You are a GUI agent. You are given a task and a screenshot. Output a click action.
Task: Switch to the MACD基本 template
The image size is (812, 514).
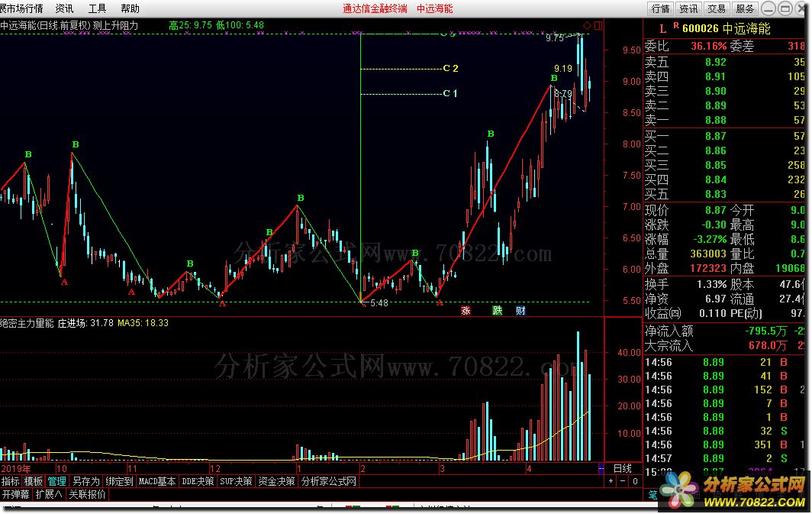point(157,481)
